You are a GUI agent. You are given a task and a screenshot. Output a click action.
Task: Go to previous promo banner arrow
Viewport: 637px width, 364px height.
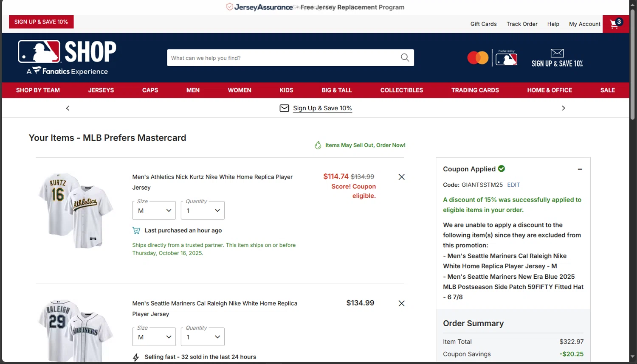pos(68,108)
